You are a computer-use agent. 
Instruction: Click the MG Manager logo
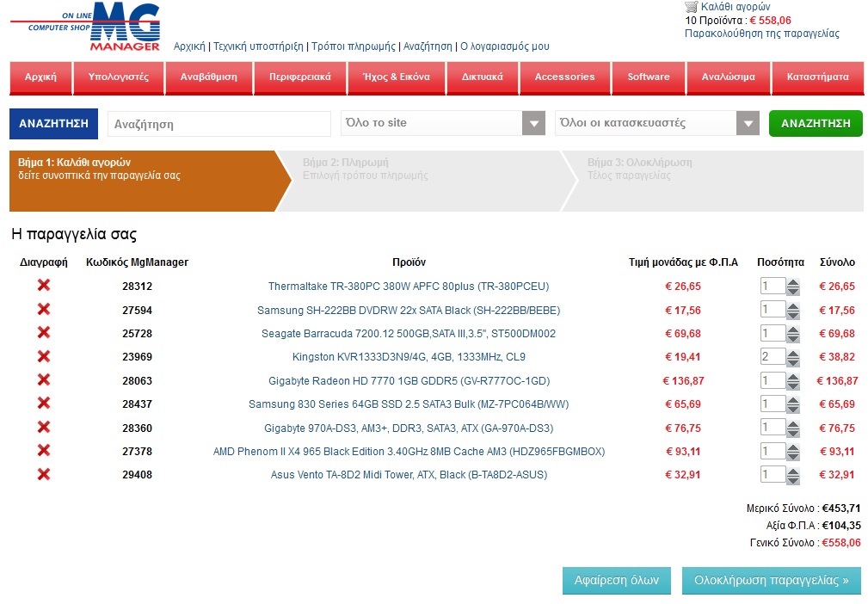pos(86,27)
